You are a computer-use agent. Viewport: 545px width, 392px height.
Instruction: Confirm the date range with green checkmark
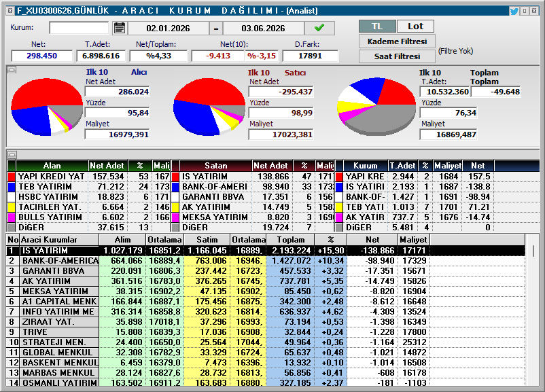click(x=319, y=28)
